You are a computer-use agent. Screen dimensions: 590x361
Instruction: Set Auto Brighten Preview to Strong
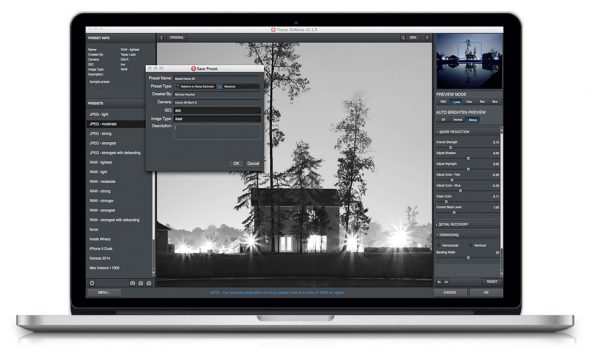pyautogui.click(x=472, y=120)
